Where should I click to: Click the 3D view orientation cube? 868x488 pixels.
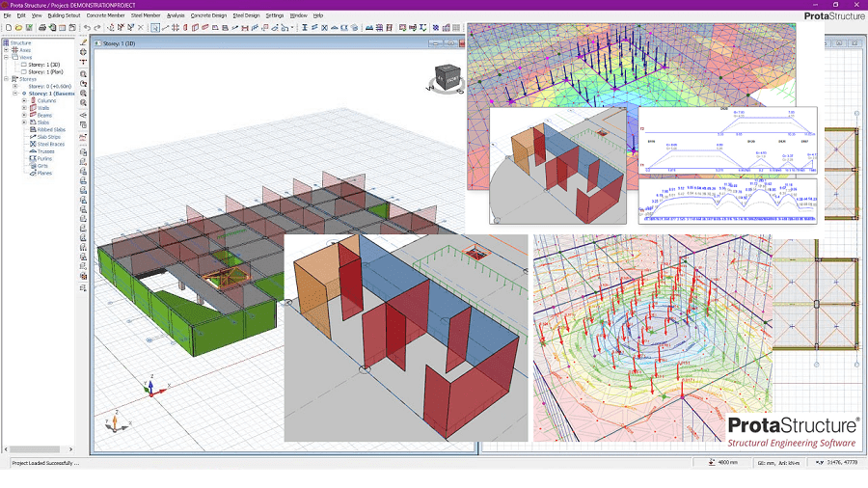(448, 77)
